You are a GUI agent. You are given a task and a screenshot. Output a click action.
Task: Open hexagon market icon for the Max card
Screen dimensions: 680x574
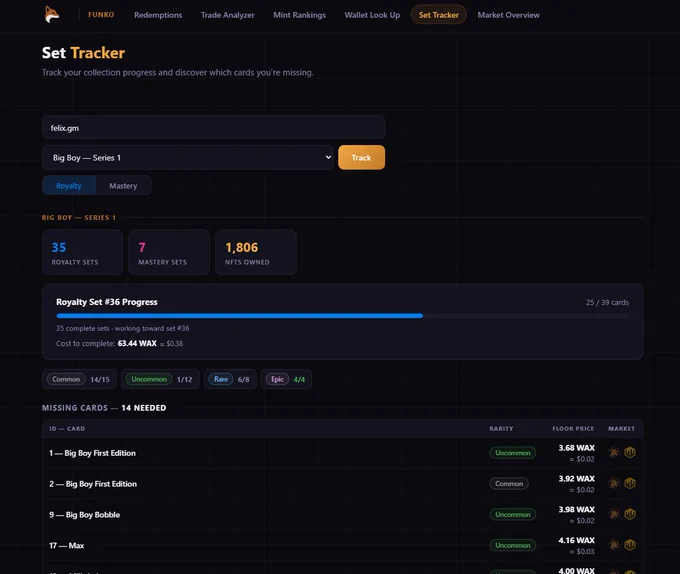630,545
